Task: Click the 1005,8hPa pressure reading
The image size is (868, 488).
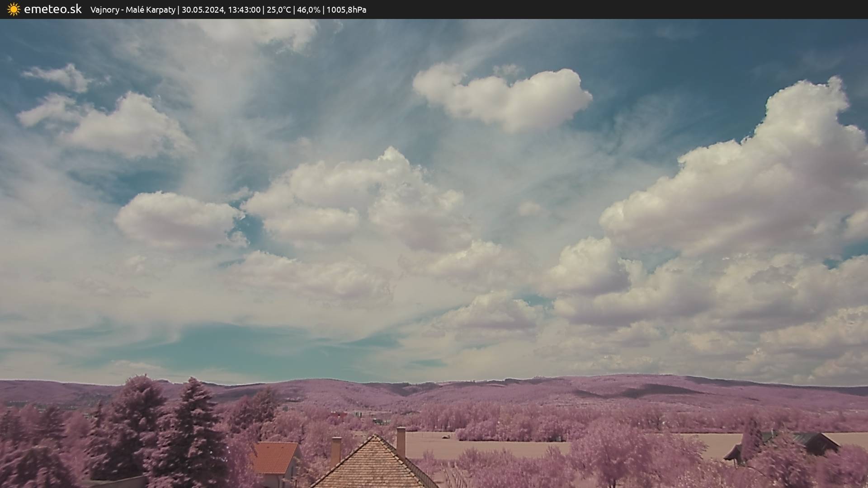Action: tap(346, 9)
